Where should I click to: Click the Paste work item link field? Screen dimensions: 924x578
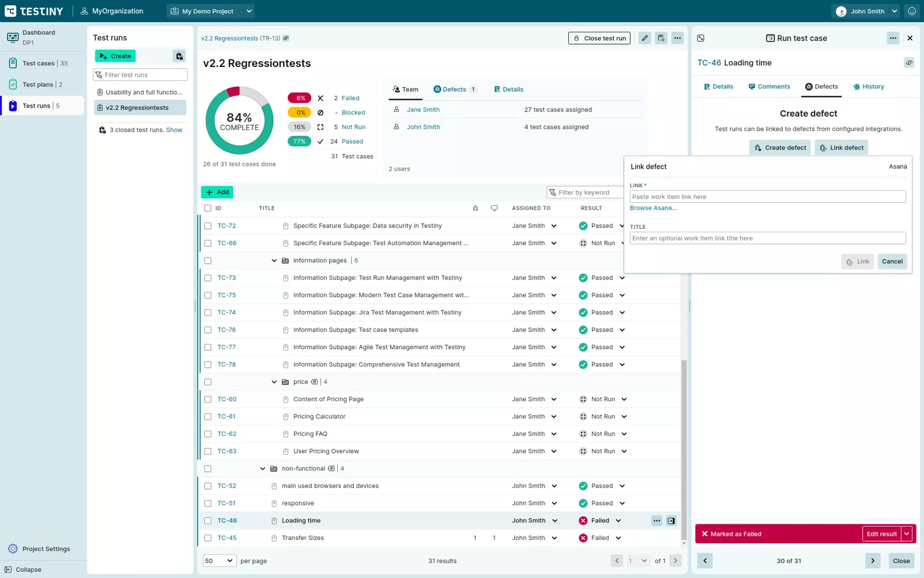click(767, 197)
